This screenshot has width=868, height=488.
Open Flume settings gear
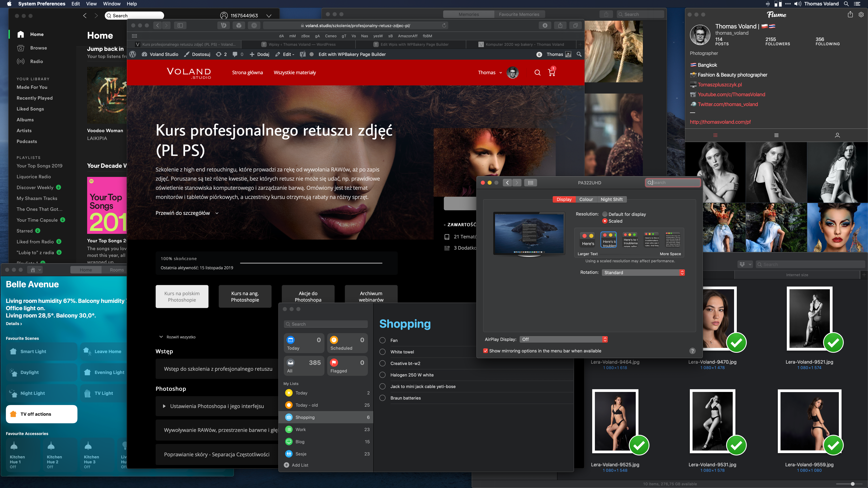click(861, 14)
